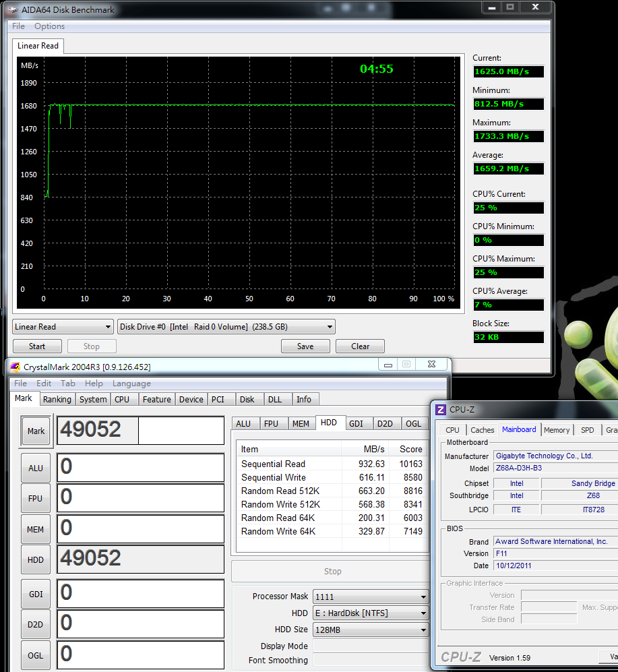Open the Language menu in CrystalMark
This screenshot has width=618, height=672.
click(131, 383)
